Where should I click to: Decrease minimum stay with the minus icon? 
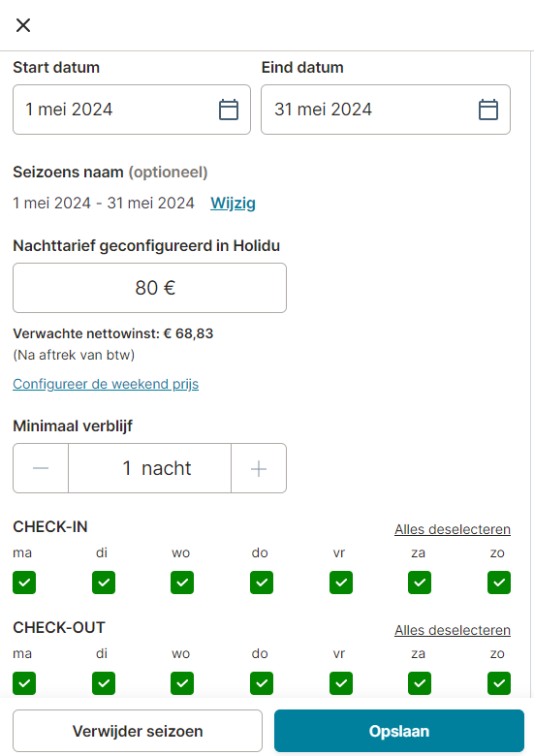click(x=41, y=468)
